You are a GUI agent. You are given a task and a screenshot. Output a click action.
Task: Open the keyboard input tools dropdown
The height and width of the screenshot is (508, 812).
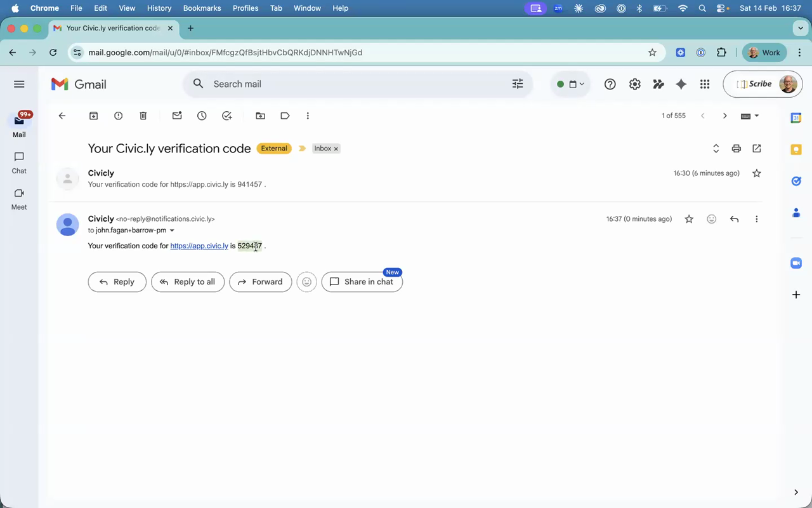tap(749, 116)
